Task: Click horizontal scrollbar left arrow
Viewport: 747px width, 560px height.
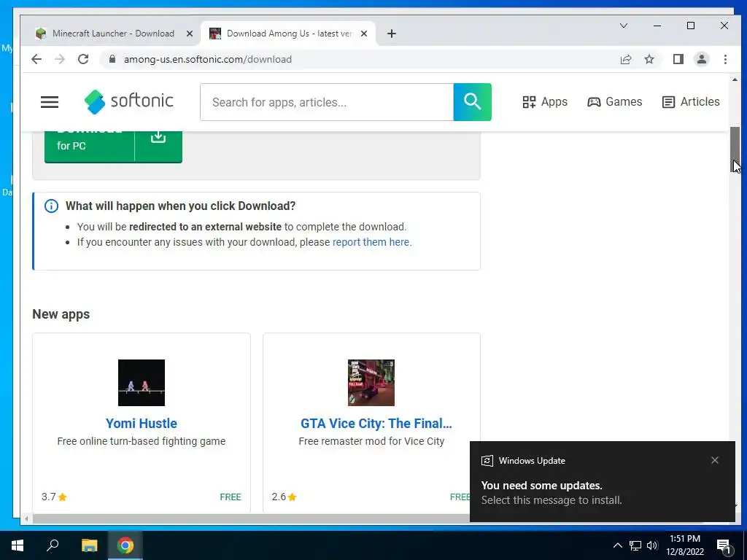Action: (26, 518)
